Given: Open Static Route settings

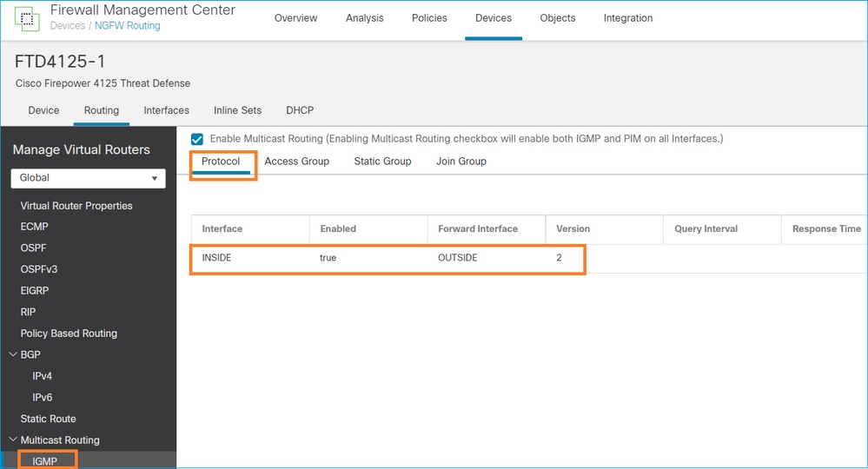Looking at the screenshot, I should [x=48, y=419].
